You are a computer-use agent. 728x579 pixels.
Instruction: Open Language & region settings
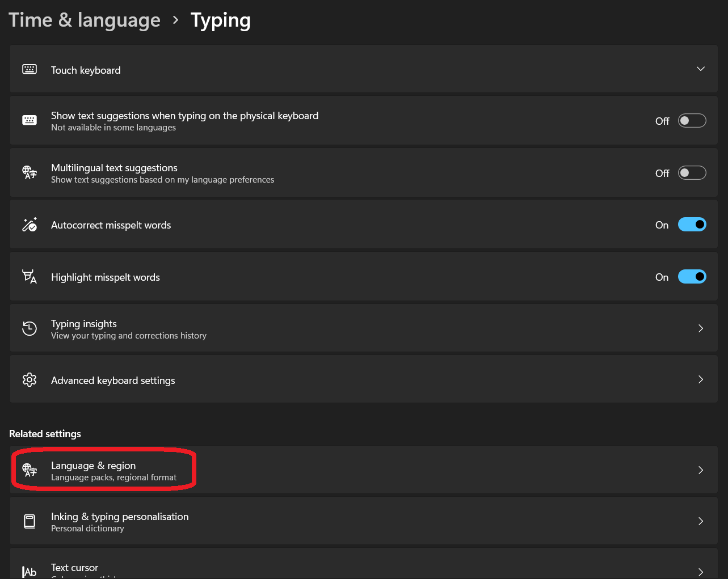coord(363,470)
